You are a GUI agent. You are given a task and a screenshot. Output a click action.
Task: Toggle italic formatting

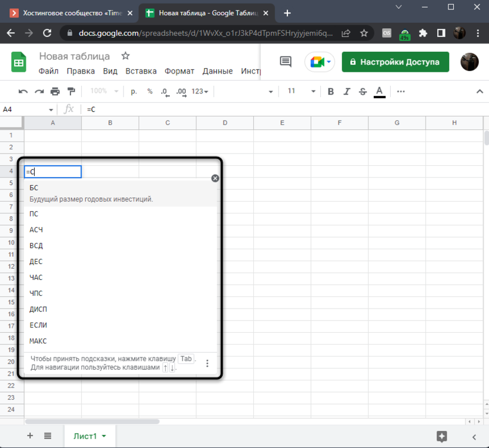(347, 92)
